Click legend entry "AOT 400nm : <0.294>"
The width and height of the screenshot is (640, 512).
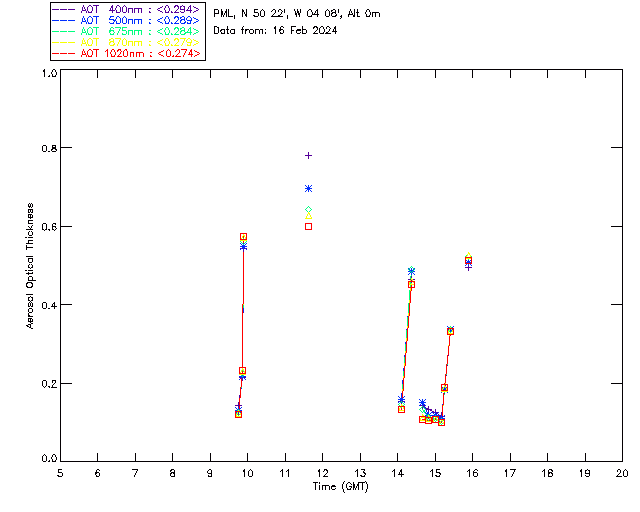126,9
